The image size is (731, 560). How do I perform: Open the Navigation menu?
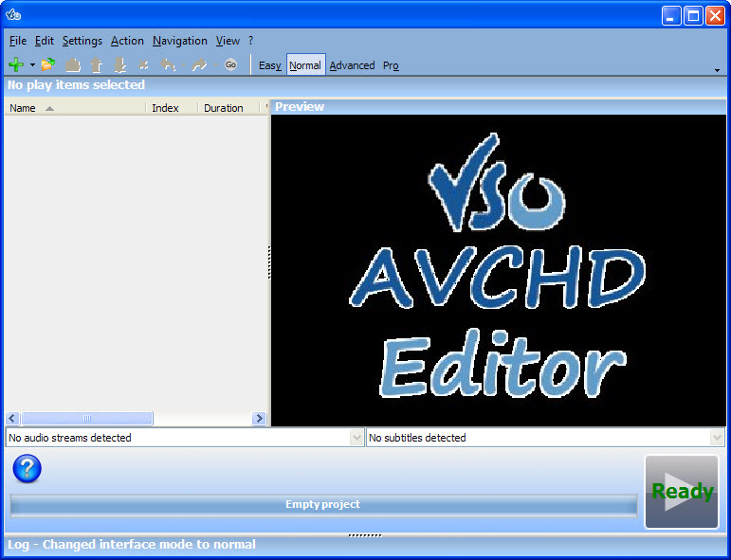[x=179, y=41]
